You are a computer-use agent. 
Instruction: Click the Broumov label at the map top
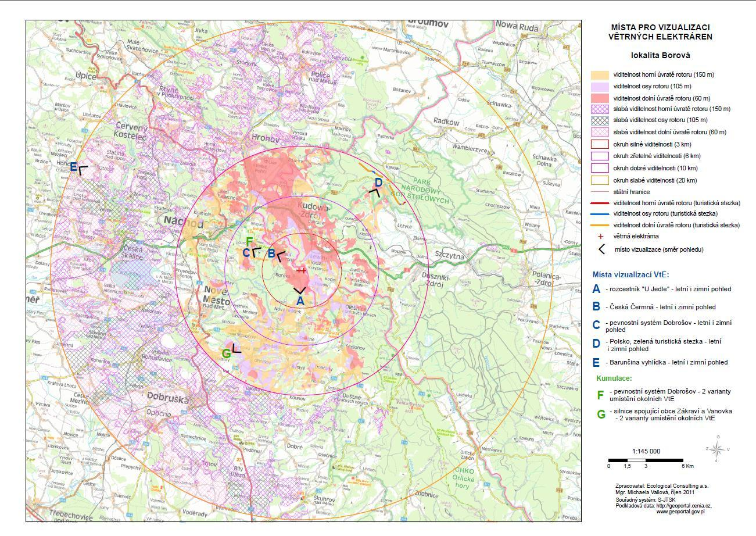pos(429,24)
